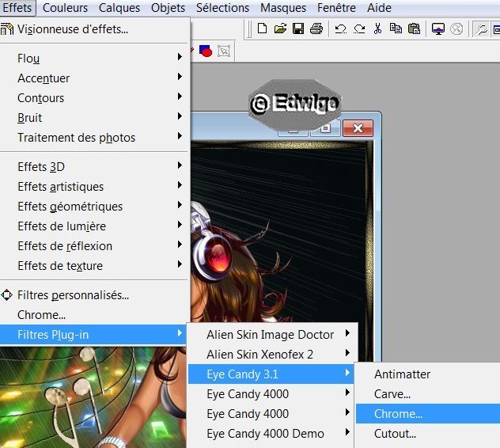Screen dimensions: 500x448
Task: Expand Alien Skin Image Doctor arrow
Action: click(x=347, y=333)
